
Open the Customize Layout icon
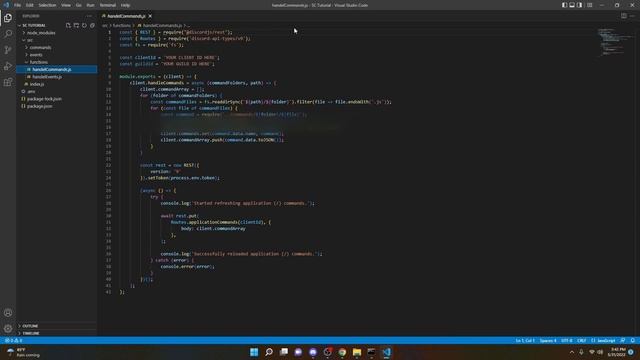[x=590, y=5]
